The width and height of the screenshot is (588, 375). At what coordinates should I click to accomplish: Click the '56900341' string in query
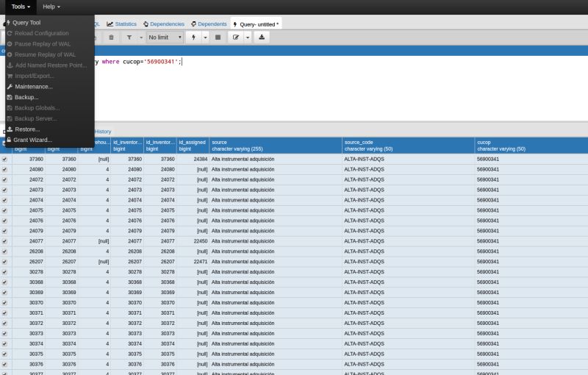click(x=160, y=62)
